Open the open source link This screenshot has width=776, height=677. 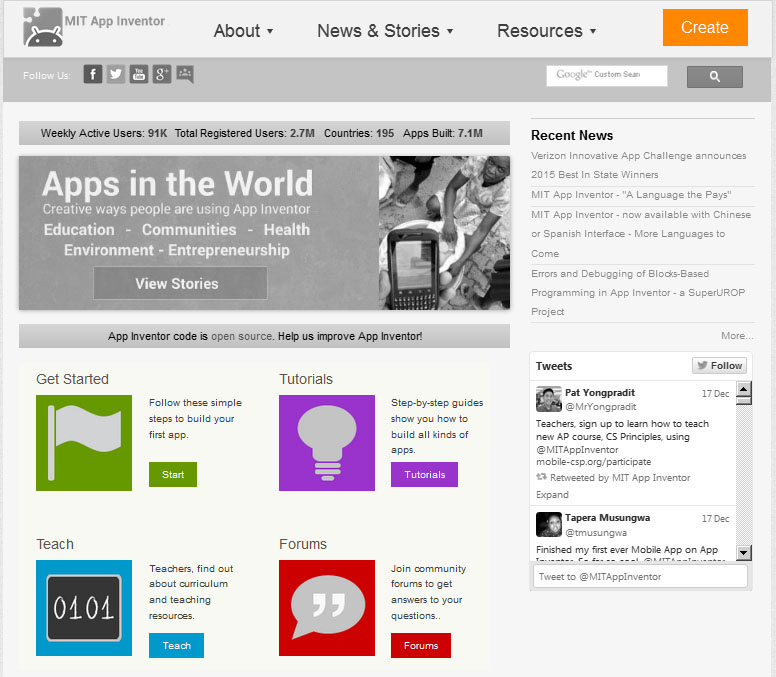point(242,336)
